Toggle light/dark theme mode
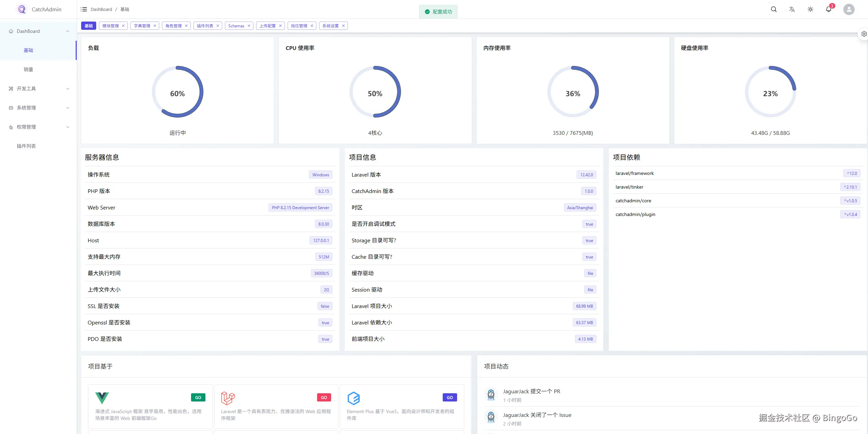 pyautogui.click(x=810, y=9)
